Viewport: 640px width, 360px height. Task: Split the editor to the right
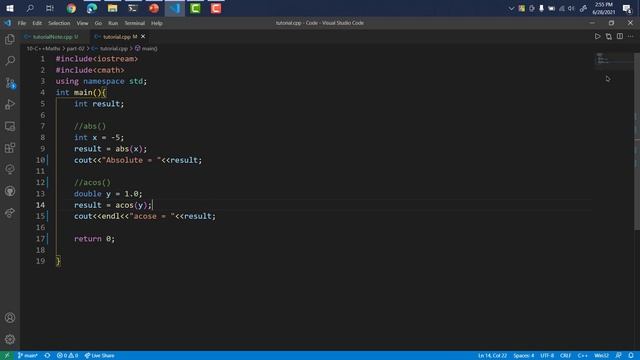tap(620, 36)
